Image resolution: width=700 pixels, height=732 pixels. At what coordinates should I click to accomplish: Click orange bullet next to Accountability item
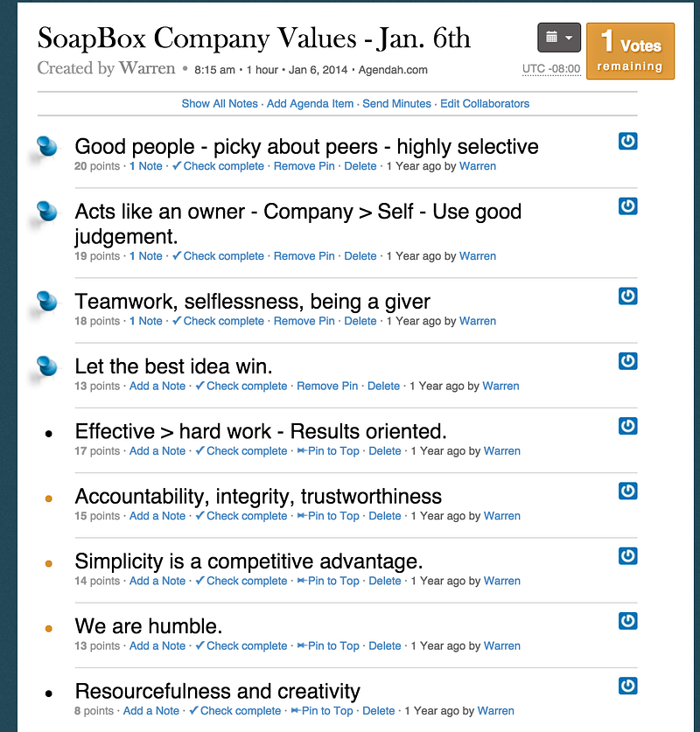click(49, 499)
